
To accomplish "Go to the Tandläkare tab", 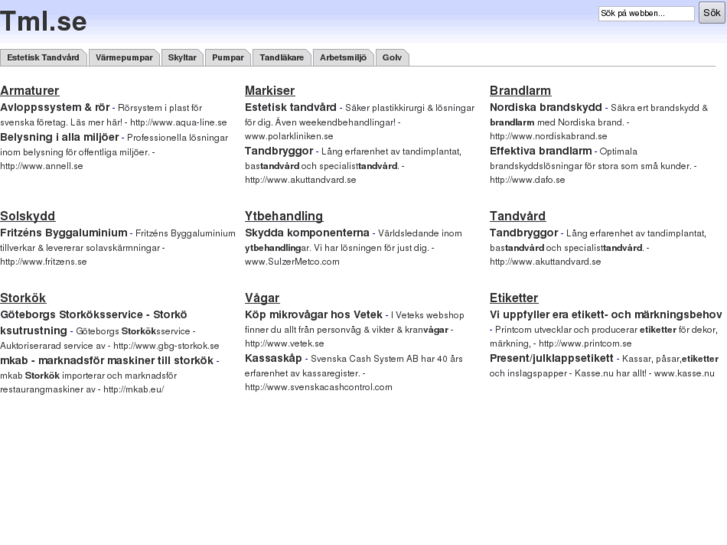I will (x=281, y=58).
